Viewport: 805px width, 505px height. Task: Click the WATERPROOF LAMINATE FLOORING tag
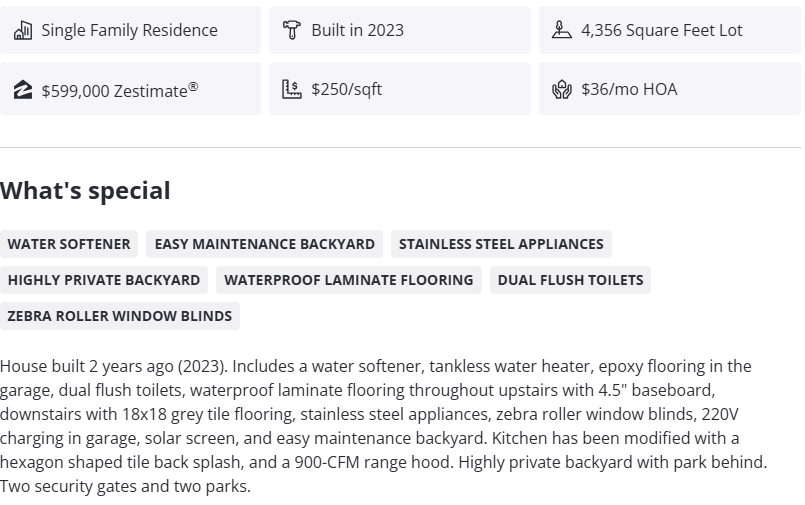(349, 280)
